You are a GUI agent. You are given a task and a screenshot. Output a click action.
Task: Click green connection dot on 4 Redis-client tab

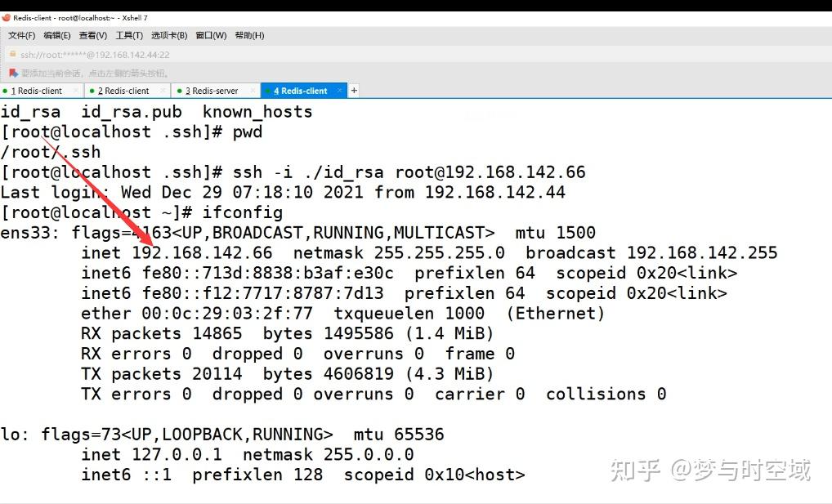click(270, 90)
